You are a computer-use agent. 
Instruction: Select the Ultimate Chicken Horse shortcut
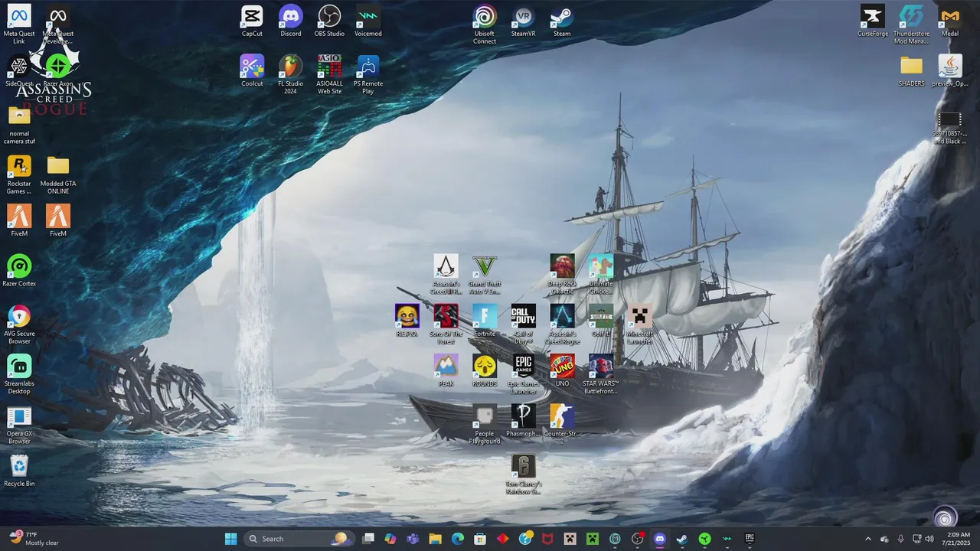(601, 275)
